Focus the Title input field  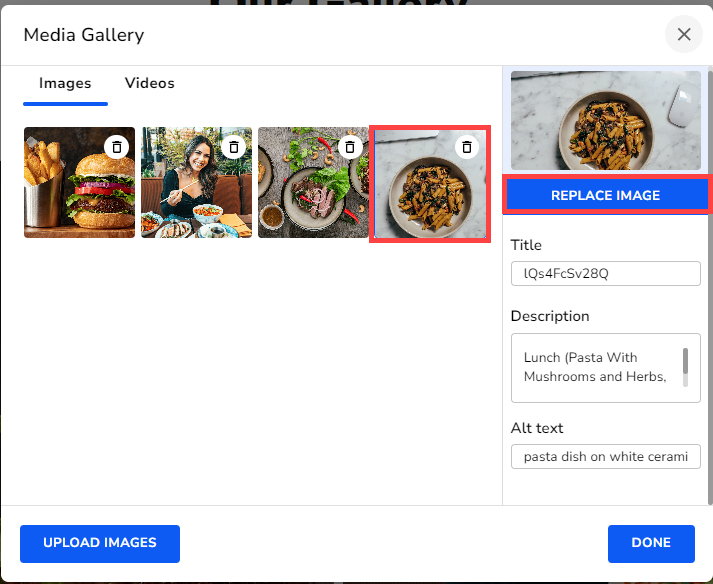(x=605, y=273)
